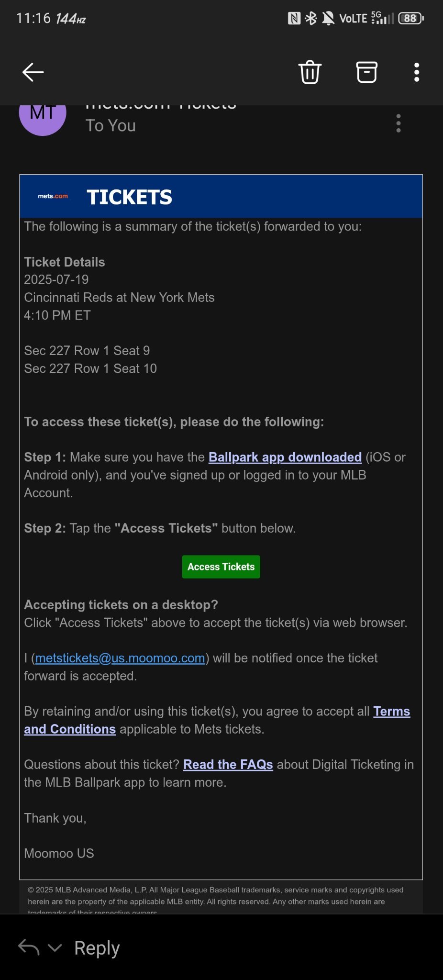Tap the mets.com logo in banner
The height and width of the screenshot is (980, 443).
[x=53, y=196]
